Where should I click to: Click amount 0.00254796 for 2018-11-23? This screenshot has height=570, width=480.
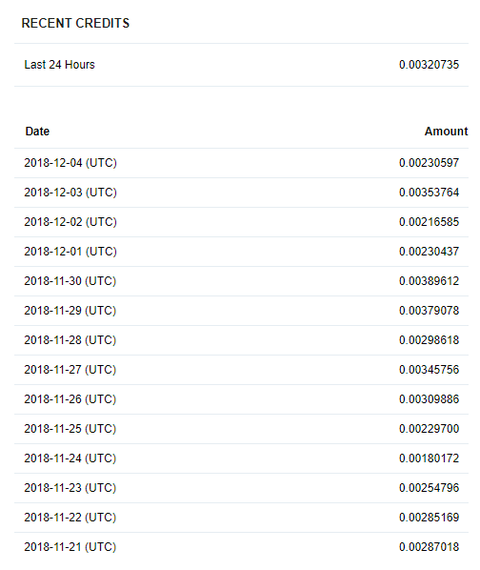[x=429, y=488]
